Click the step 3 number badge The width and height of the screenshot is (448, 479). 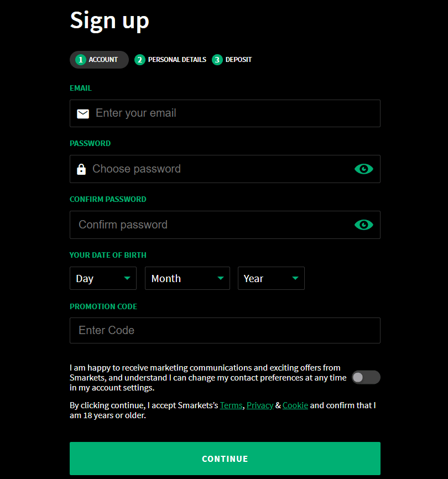(x=217, y=60)
